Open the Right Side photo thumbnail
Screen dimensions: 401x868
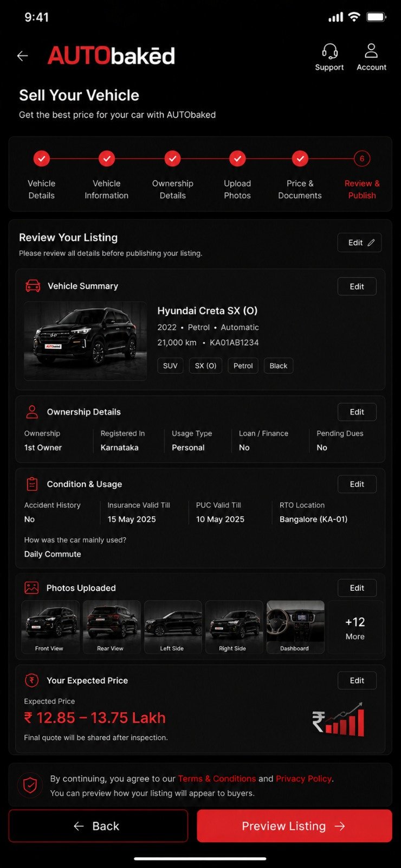234,627
